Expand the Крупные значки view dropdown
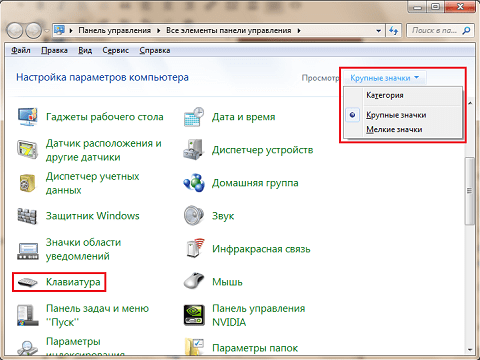This screenshot has width=480, height=360. point(384,78)
